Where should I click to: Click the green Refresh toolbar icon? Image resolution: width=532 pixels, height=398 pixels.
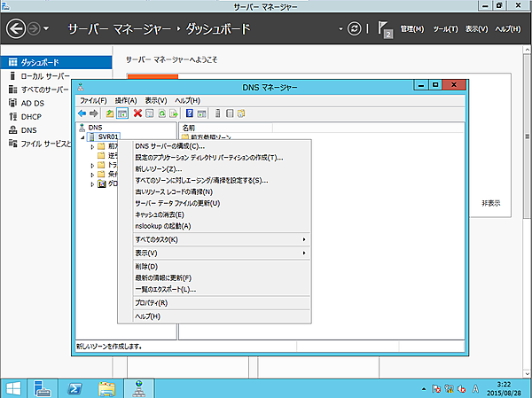click(162, 113)
